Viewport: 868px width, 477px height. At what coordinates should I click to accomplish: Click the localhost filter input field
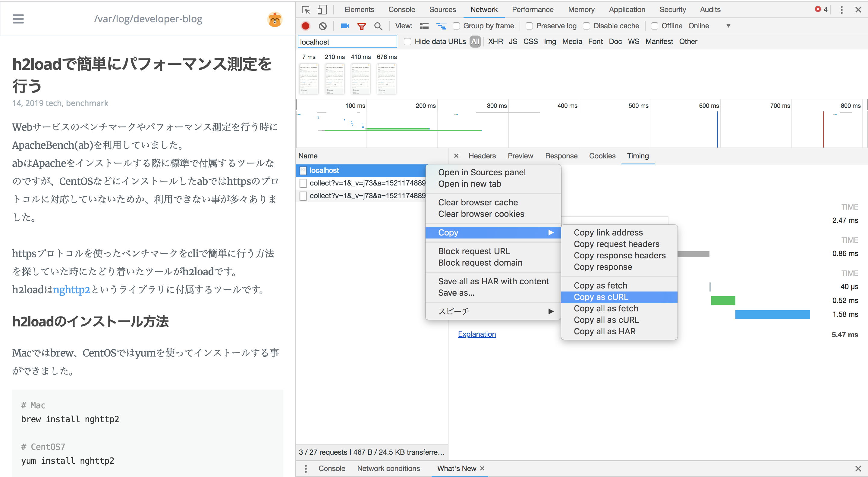[347, 42]
